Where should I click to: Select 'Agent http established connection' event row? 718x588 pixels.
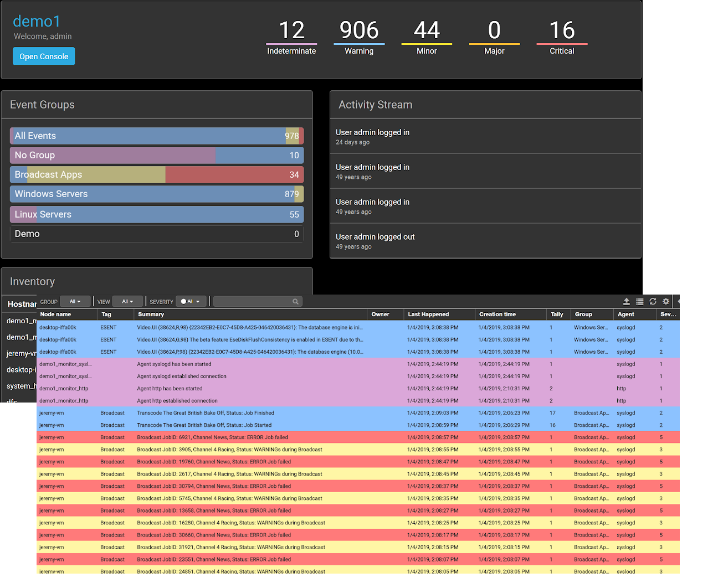[358, 400]
